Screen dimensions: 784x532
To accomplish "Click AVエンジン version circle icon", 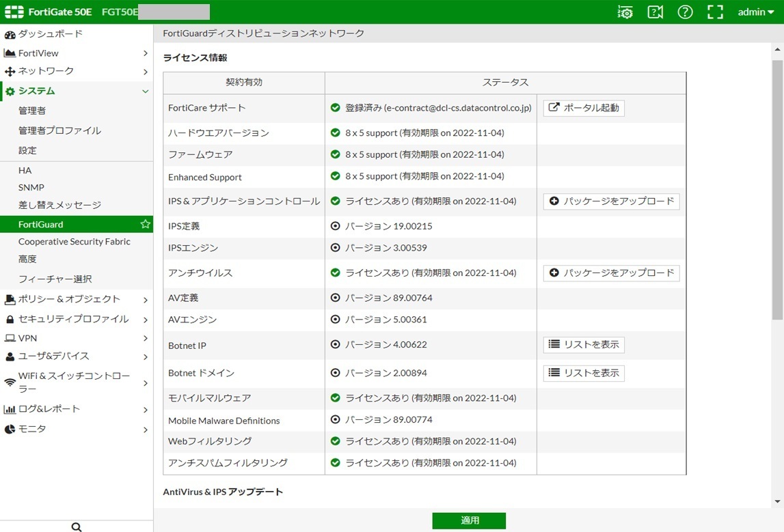I will click(x=336, y=319).
